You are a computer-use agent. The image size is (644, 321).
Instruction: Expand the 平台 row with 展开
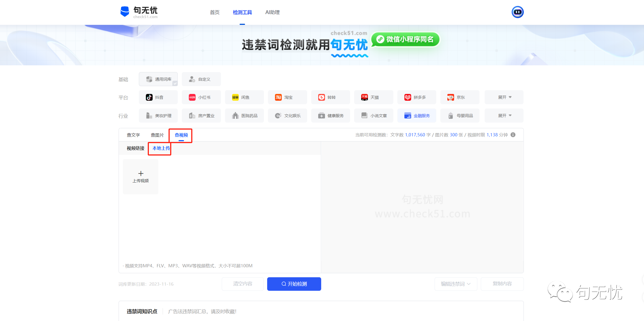point(504,97)
